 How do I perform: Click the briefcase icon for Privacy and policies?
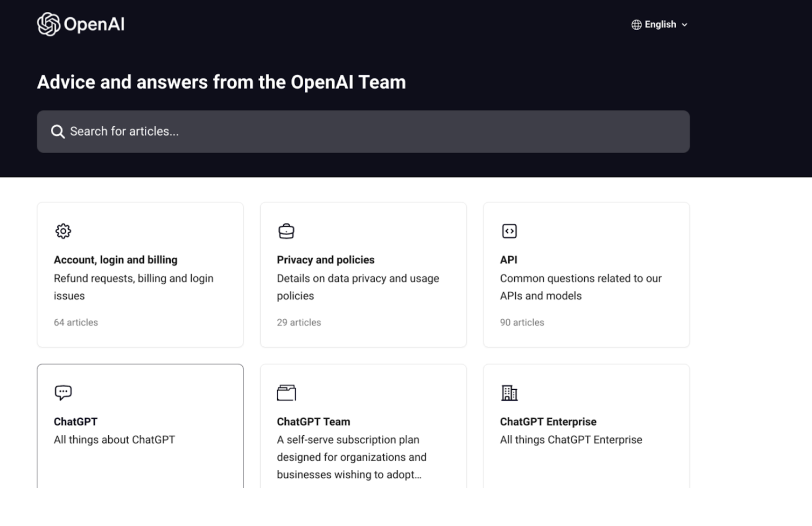pos(286,231)
